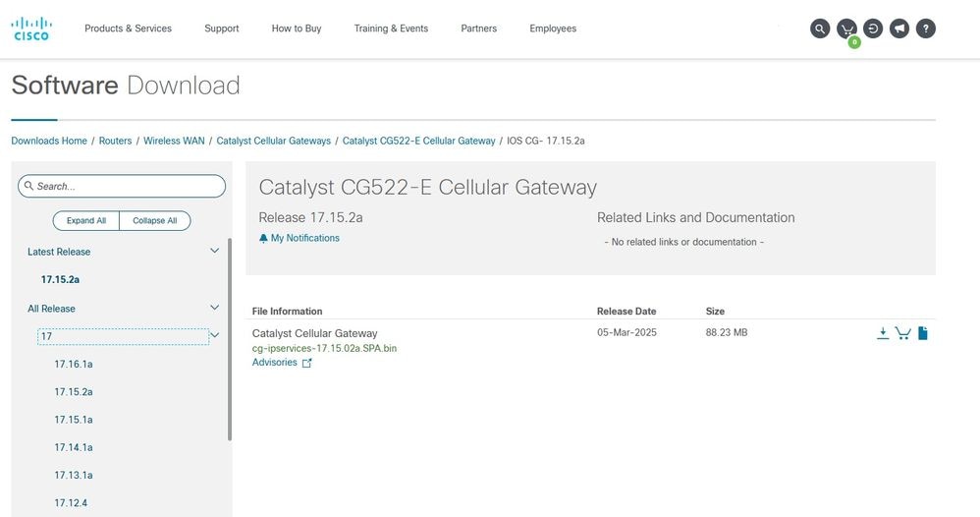Click the Collapse All button

pos(155,220)
